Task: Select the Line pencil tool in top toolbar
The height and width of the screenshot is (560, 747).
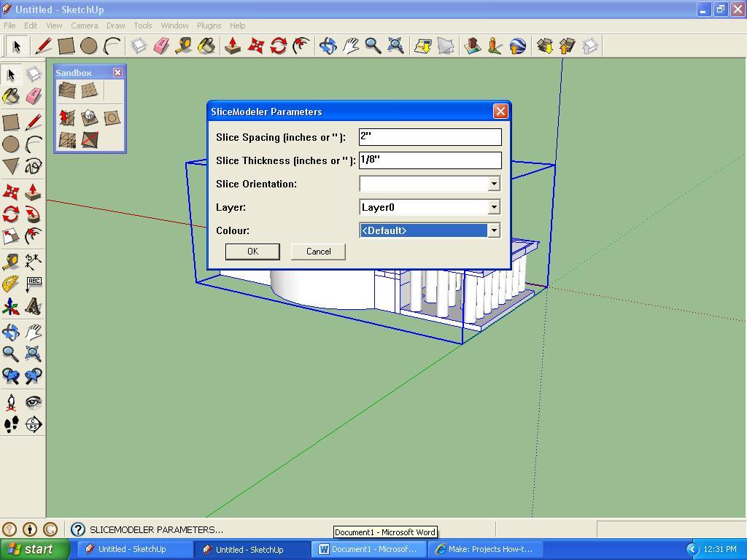Action: pyautogui.click(x=43, y=46)
